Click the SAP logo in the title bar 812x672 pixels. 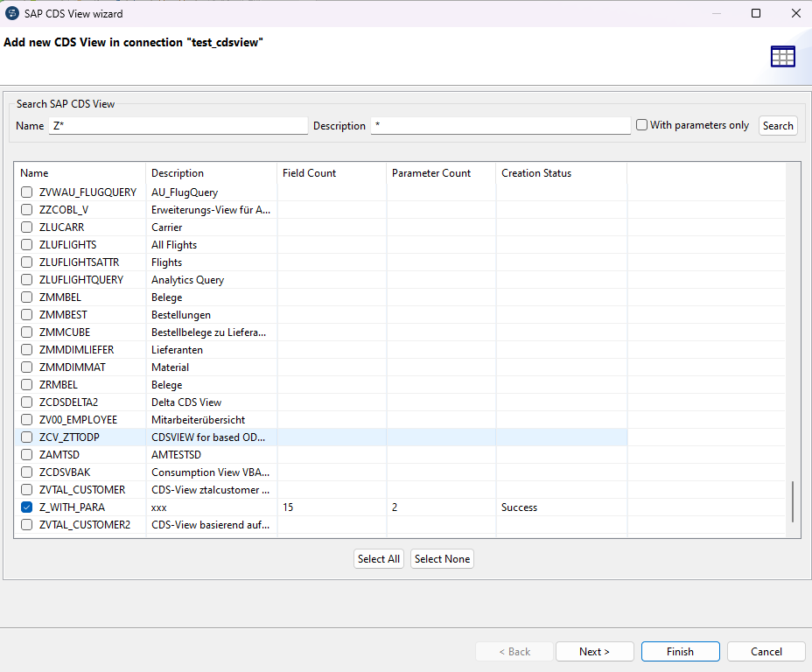coord(12,13)
